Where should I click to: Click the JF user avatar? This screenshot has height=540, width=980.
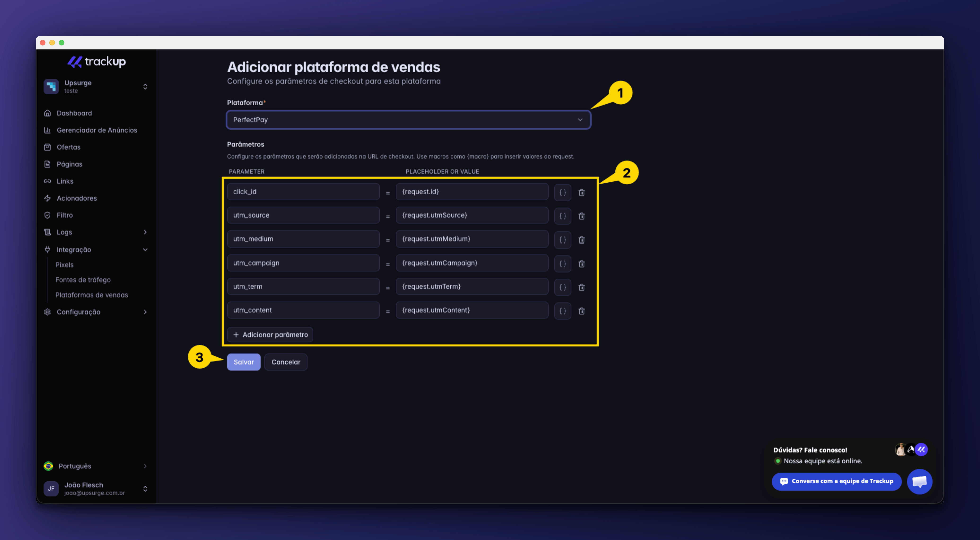pos(51,489)
